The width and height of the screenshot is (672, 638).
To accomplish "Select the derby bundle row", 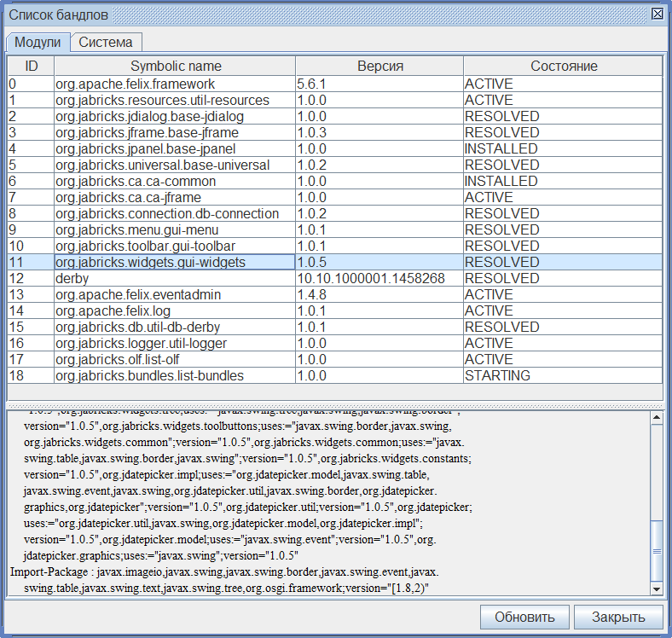I will pyautogui.click(x=335, y=278).
